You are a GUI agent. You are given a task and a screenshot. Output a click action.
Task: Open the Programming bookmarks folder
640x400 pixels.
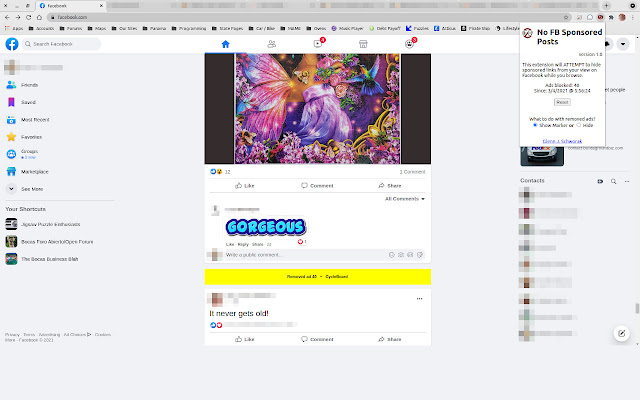(189, 29)
